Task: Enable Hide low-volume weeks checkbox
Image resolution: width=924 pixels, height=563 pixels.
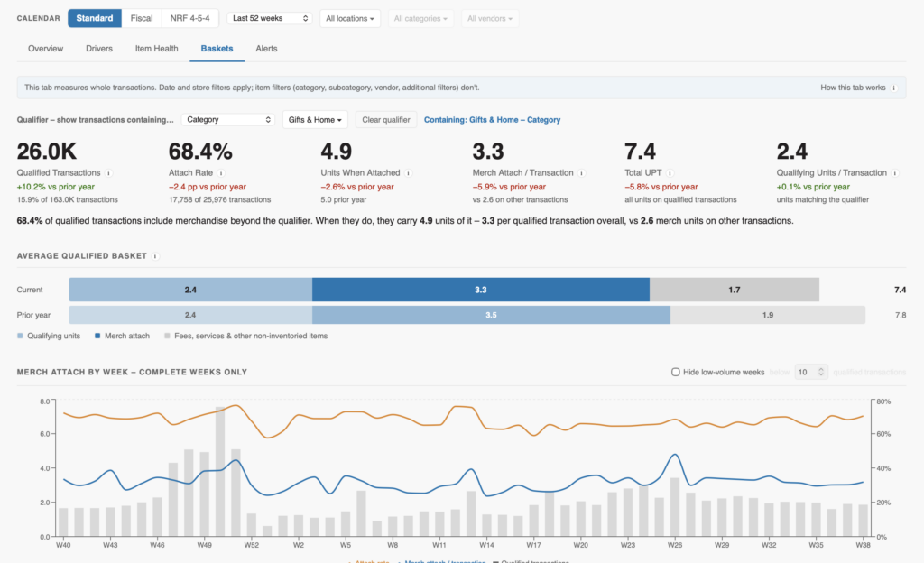Action: point(675,373)
